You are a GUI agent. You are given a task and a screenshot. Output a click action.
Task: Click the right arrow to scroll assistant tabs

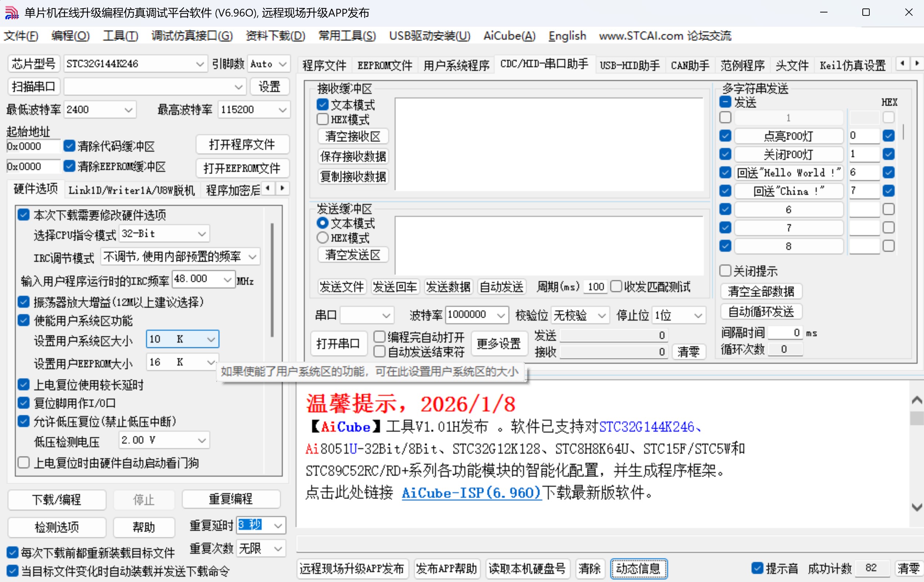click(917, 64)
